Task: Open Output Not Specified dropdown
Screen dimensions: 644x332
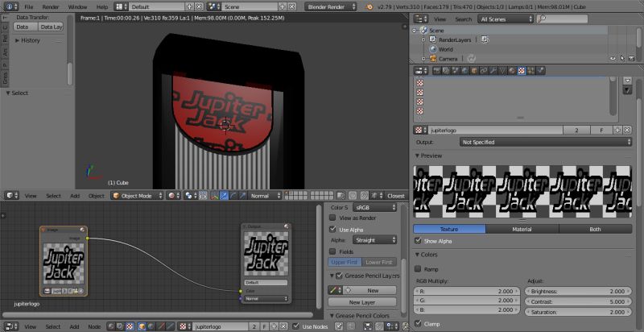Action: (x=546, y=142)
